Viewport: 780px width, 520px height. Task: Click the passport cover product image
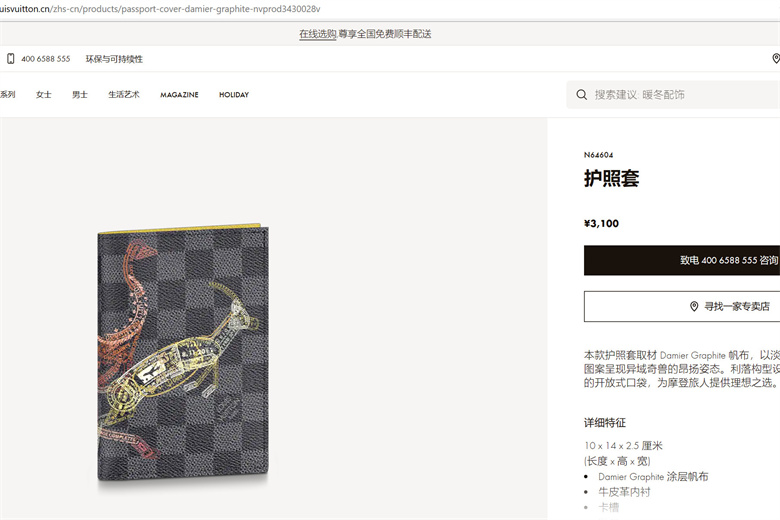coord(184,352)
